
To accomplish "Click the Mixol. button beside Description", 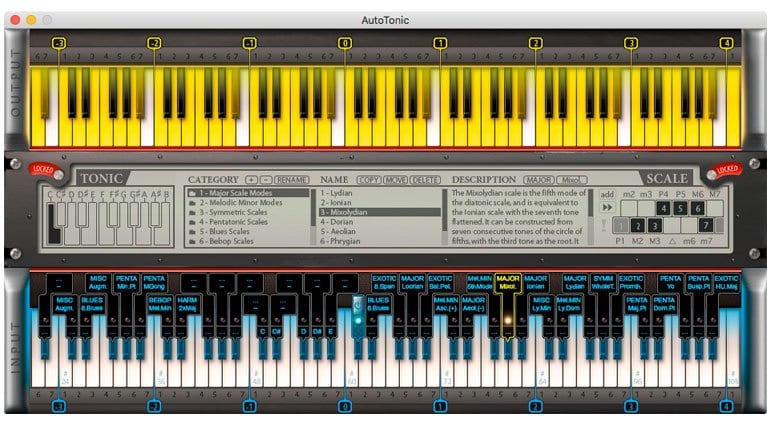I will point(571,180).
